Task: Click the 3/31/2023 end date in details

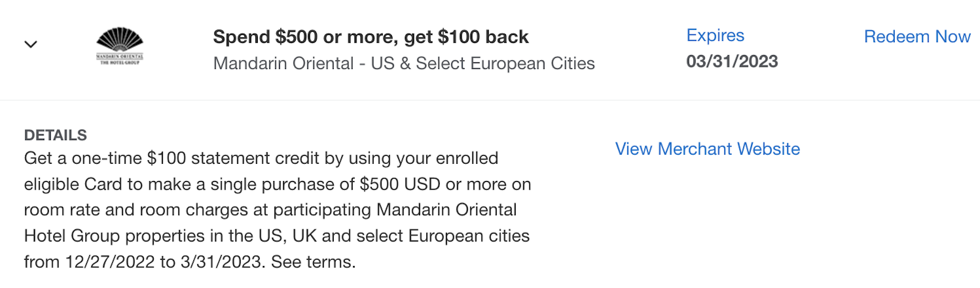Action: pos(221,262)
